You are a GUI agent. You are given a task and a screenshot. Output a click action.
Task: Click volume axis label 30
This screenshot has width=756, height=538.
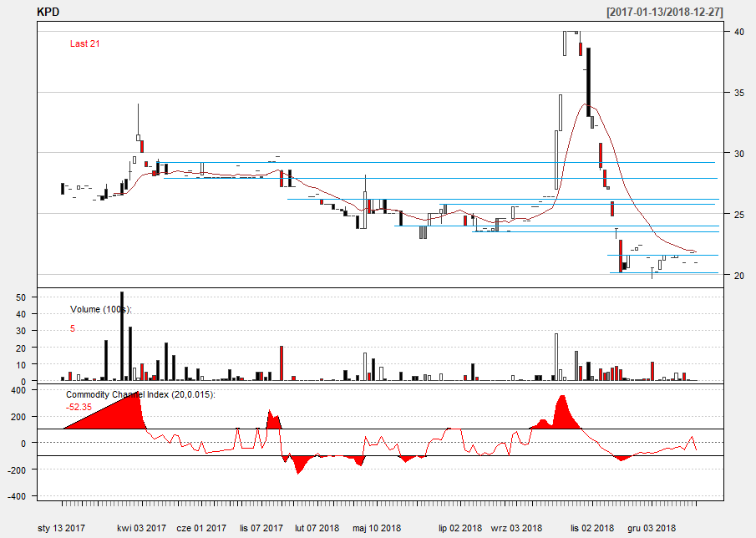point(20,331)
